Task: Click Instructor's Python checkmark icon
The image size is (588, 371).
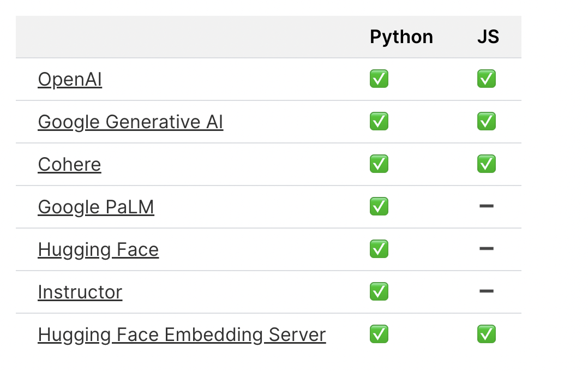Action: [379, 292]
